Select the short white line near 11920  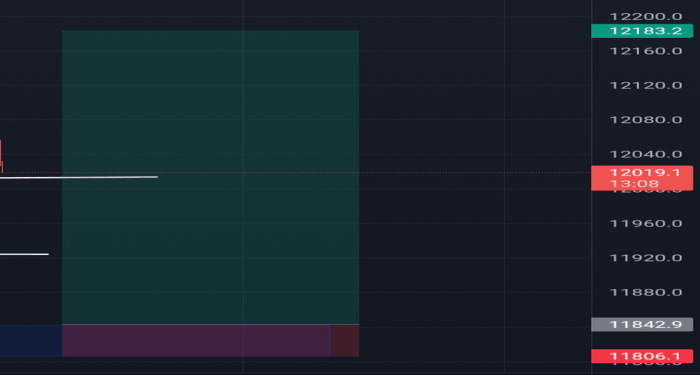24,254
